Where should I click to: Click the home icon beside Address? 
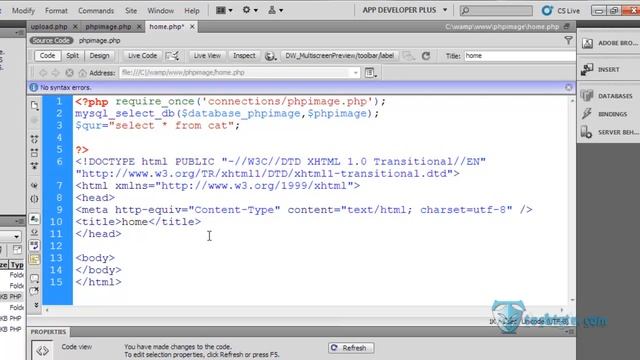82,73
